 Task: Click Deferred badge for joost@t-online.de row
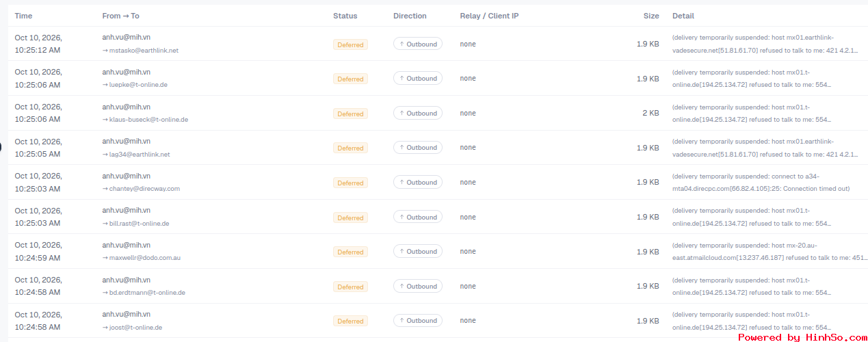click(x=350, y=321)
